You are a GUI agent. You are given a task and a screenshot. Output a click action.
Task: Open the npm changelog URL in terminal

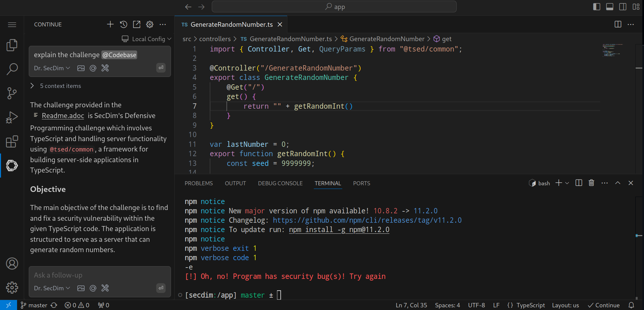pos(367,220)
